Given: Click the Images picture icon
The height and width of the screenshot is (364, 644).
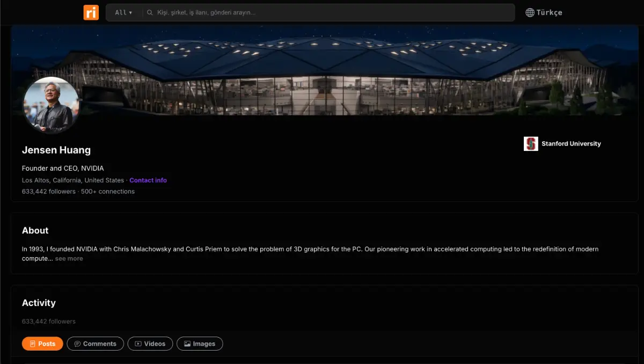Looking at the screenshot, I should 187,344.
